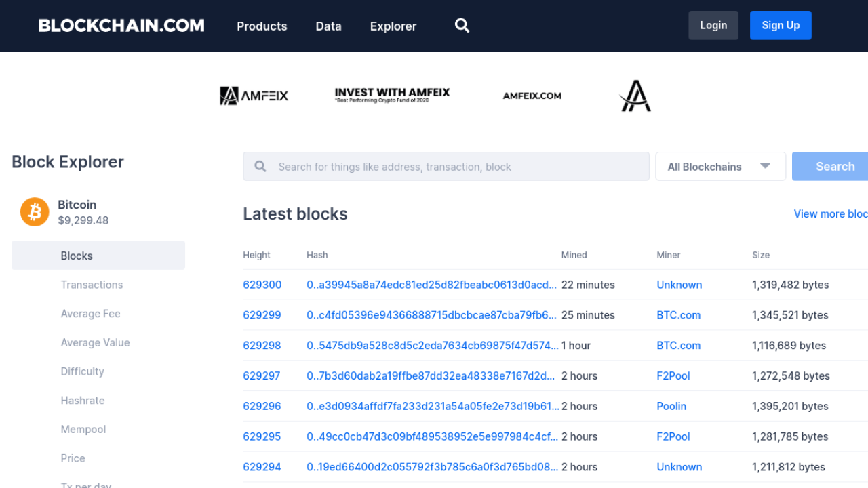Click the Block Explorer heading
Viewport: 868px width, 488px height.
coord(68,162)
